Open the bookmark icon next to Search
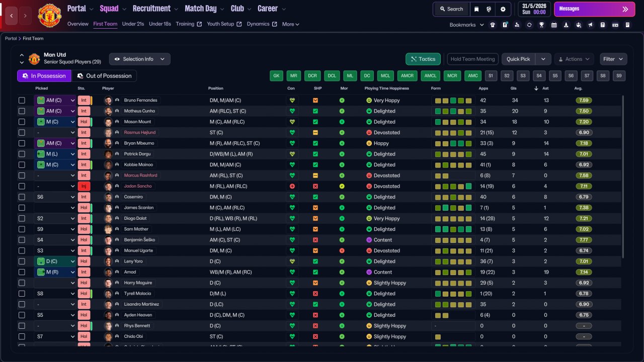 [476, 9]
